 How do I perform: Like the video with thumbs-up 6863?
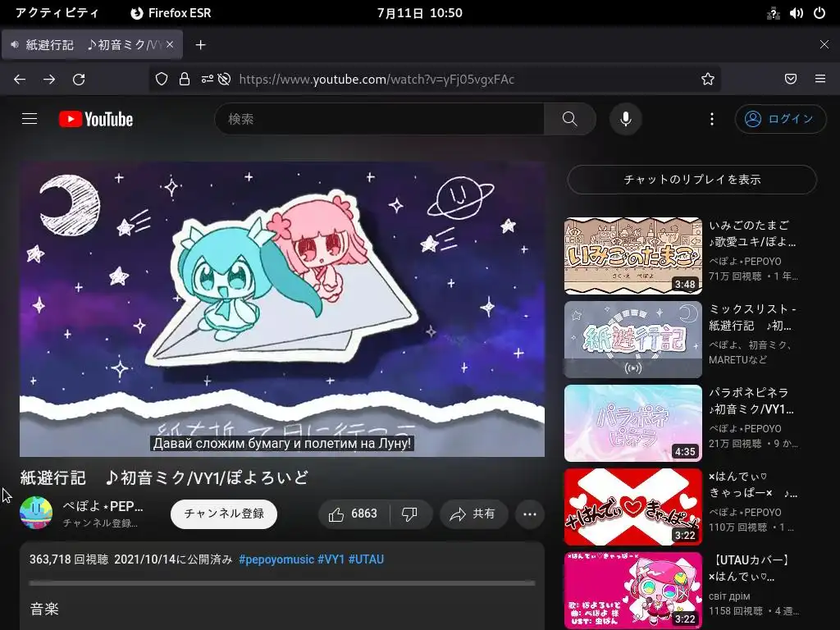(x=354, y=514)
